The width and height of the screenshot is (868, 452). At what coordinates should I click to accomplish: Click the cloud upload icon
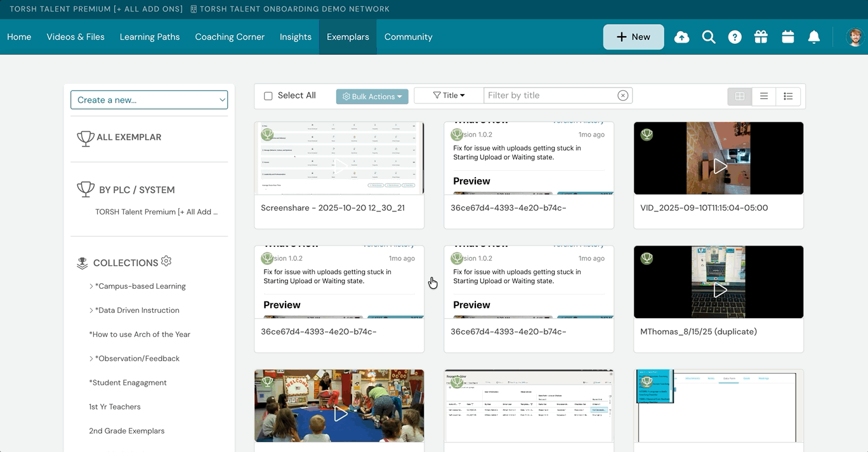[681, 37]
